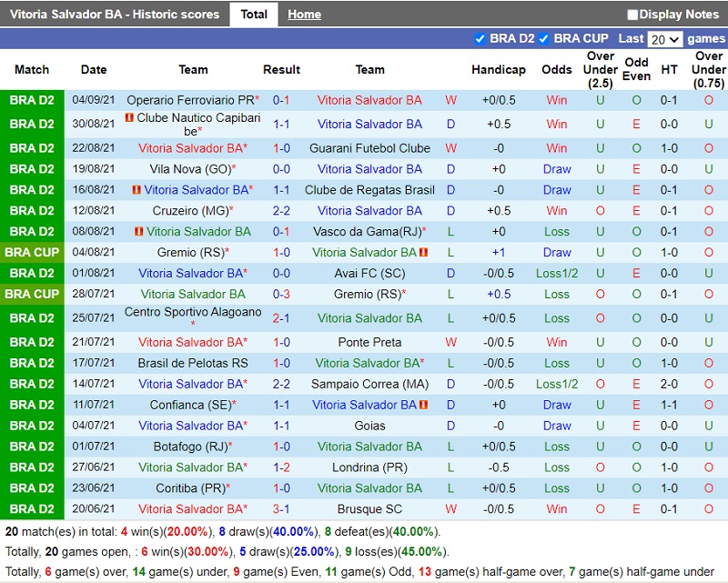
Task: Open the Operario Ferroviario PR team link
Action: pyautogui.click(x=190, y=100)
